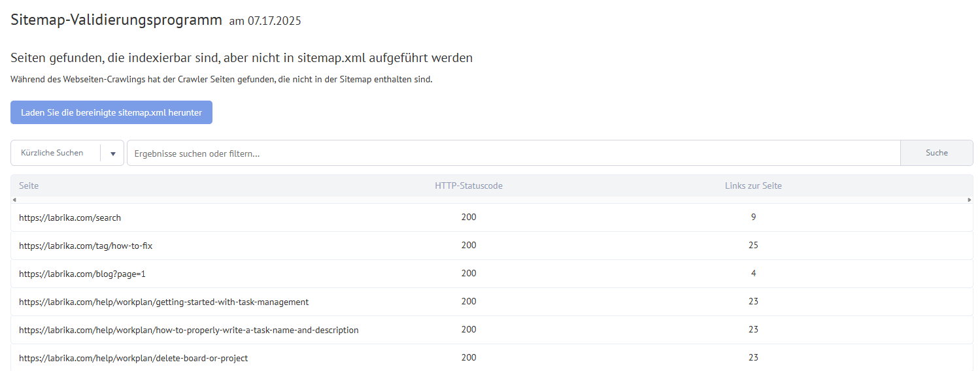Screen dimensions: 980x371
Task: Click the left scroll arrow under table header
Action: coord(14,199)
